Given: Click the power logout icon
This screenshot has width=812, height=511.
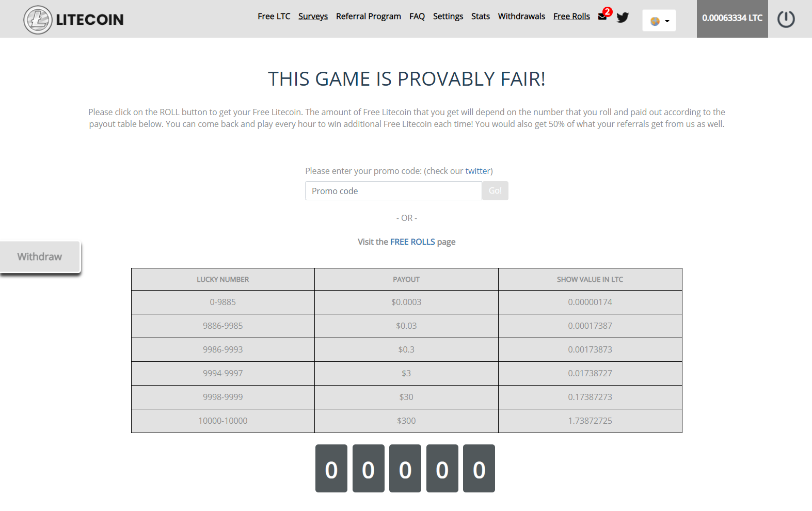Looking at the screenshot, I should click(x=786, y=19).
